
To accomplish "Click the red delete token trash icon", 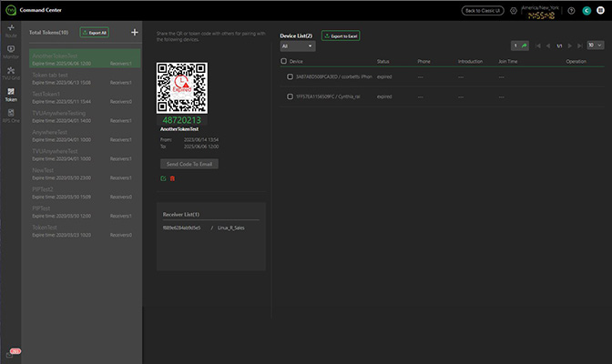I will (172, 178).
